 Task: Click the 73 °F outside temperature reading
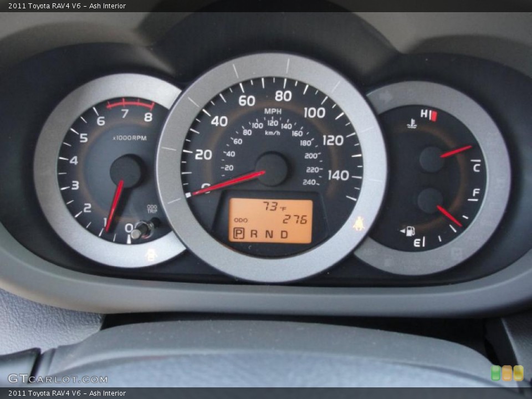(x=275, y=206)
